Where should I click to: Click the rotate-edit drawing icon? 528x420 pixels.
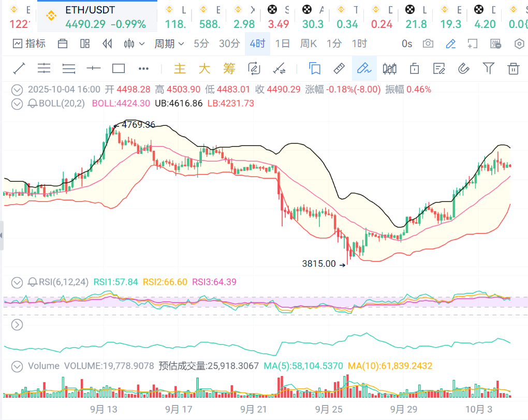click(254, 69)
